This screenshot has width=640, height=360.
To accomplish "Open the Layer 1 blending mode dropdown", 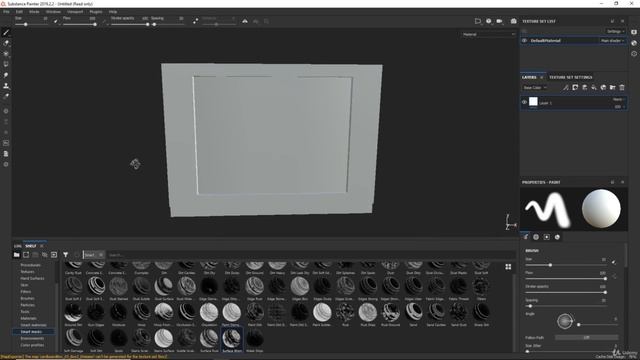I will point(618,99).
